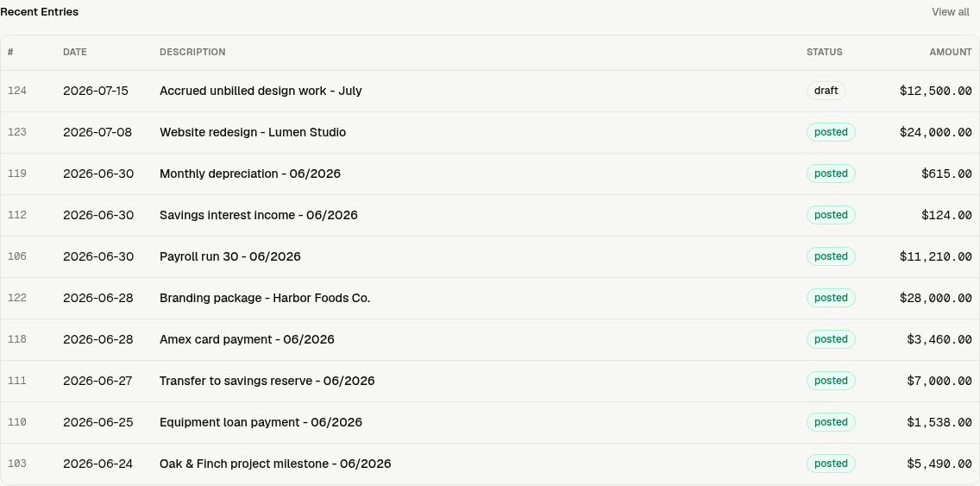The image size is (980, 486).
Task: Click the date 2026-06-24
Action: coord(98,464)
